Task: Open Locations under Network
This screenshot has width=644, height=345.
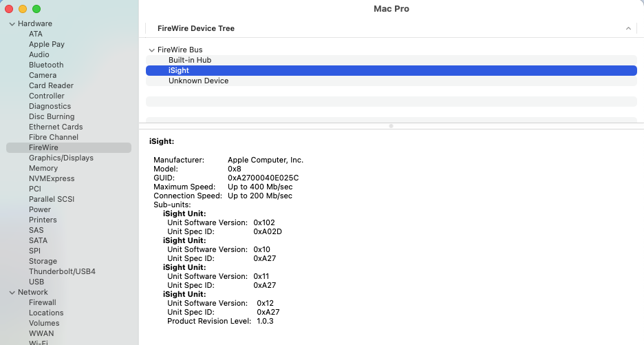Action: (x=46, y=313)
